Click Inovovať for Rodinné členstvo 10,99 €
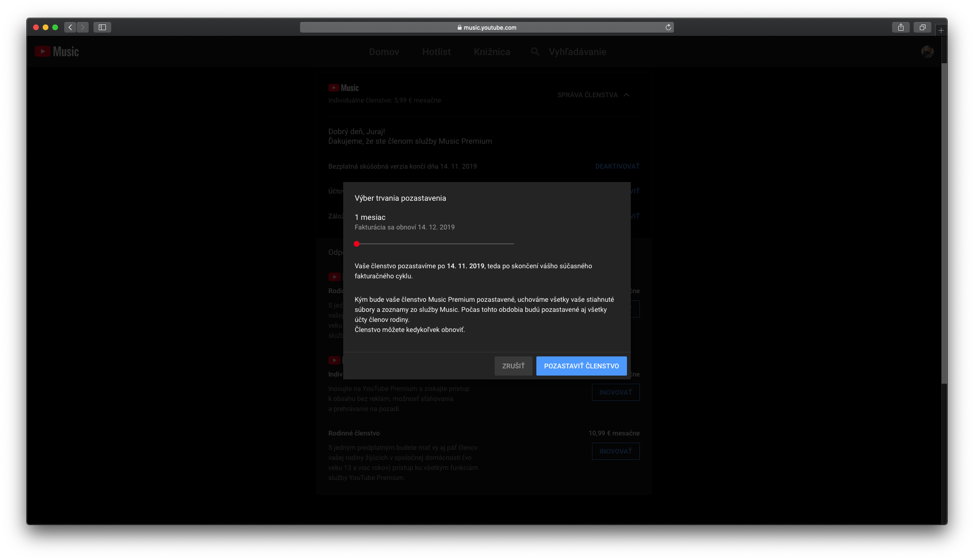This screenshot has height=560, width=974. click(616, 451)
